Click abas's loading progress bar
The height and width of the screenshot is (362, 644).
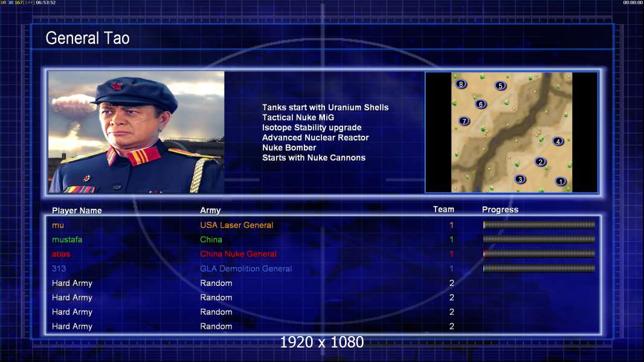[x=539, y=254]
